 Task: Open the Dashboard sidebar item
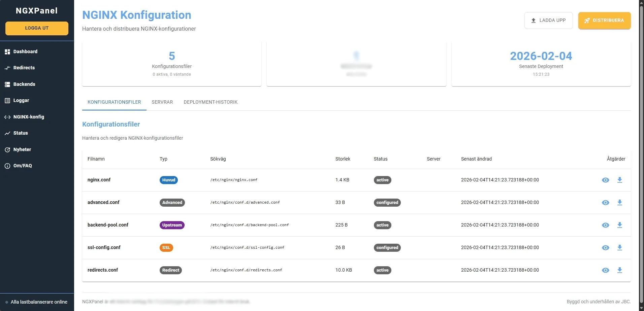[37, 51]
